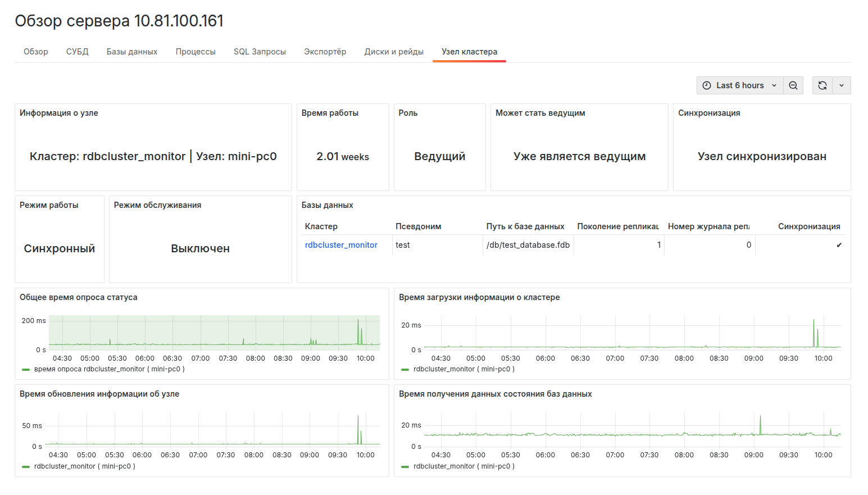Toggle legend series in Время обновления информации panel
The image size is (868, 495).
pos(84,466)
